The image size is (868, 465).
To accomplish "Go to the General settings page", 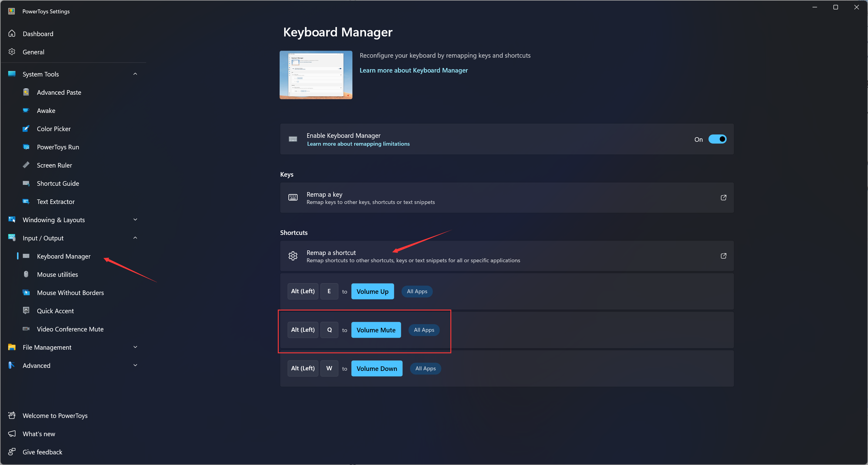I will pos(33,52).
